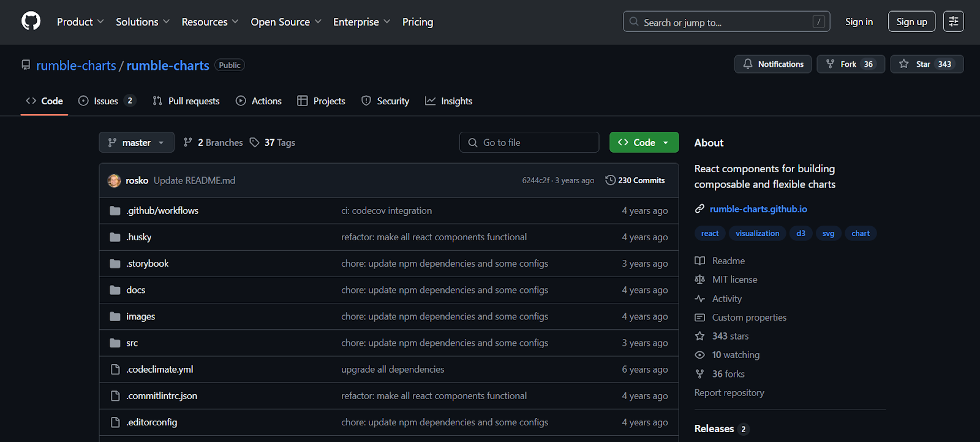Open 230 Commits history
This screenshot has height=442, width=980.
pos(635,180)
